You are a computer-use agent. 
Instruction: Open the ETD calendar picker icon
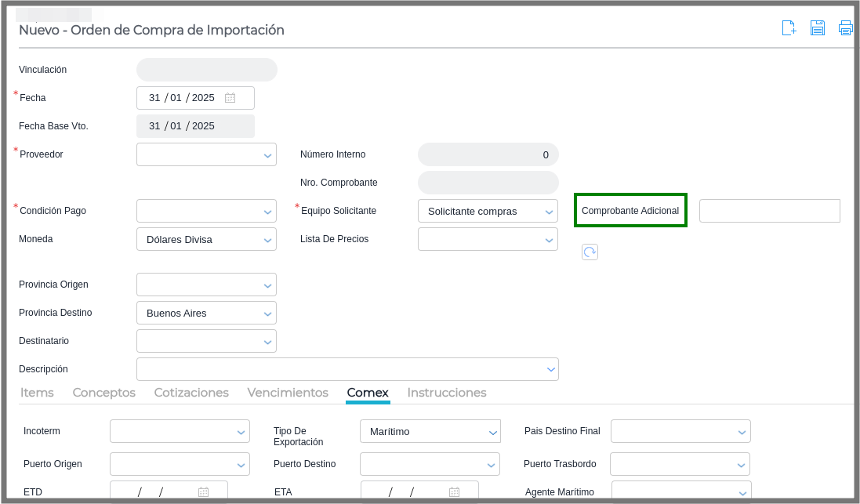pyautogui.click(x=203, y=492)
